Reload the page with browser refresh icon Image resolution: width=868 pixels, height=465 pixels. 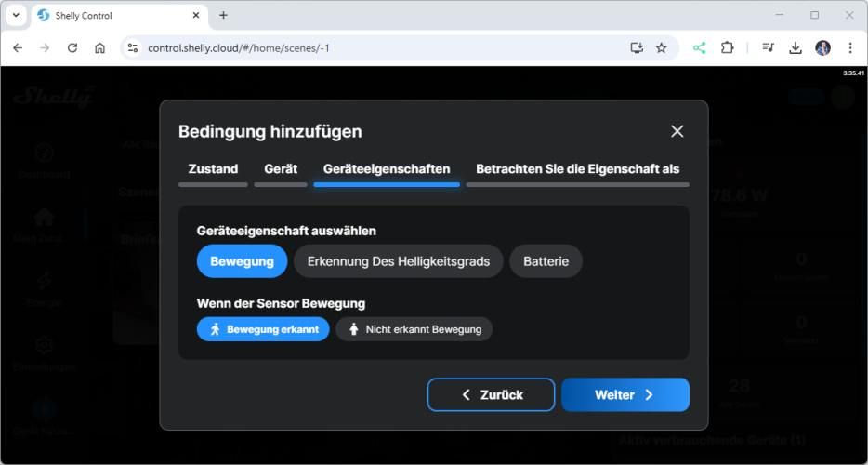[x=72, y=47]
